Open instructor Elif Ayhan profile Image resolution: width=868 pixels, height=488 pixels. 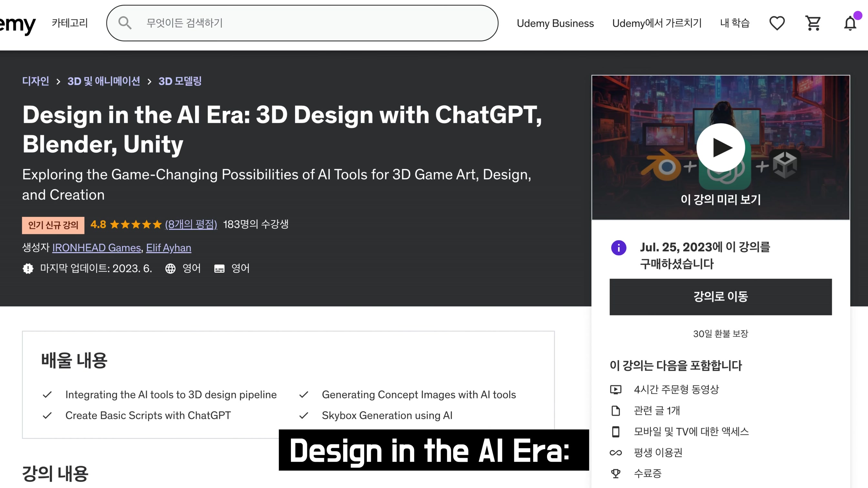point(169,248)
